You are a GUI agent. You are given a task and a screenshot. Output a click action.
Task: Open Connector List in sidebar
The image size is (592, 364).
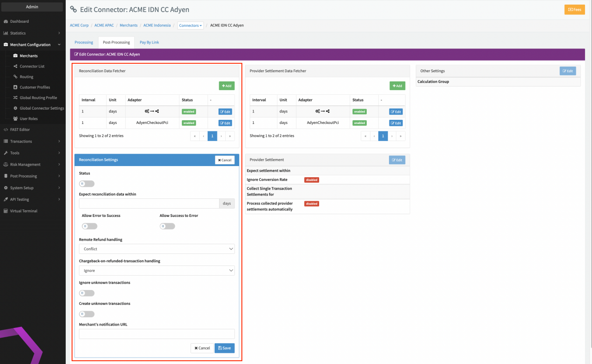32,66
